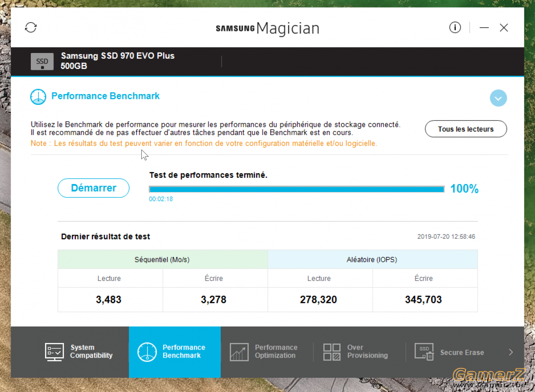Click the sequential read value 3,483

point(109,300)
